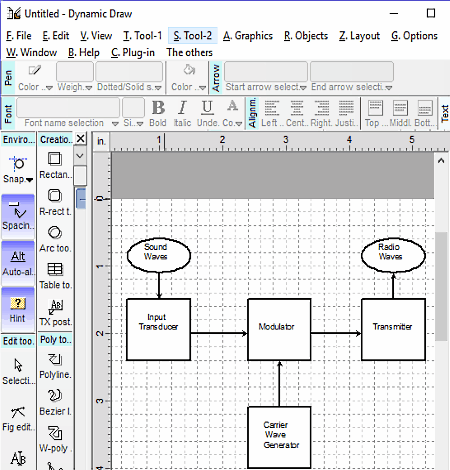Open the Tool-2 menu
The width and height of the screenshot is (450, 470).
click(193, 36)
